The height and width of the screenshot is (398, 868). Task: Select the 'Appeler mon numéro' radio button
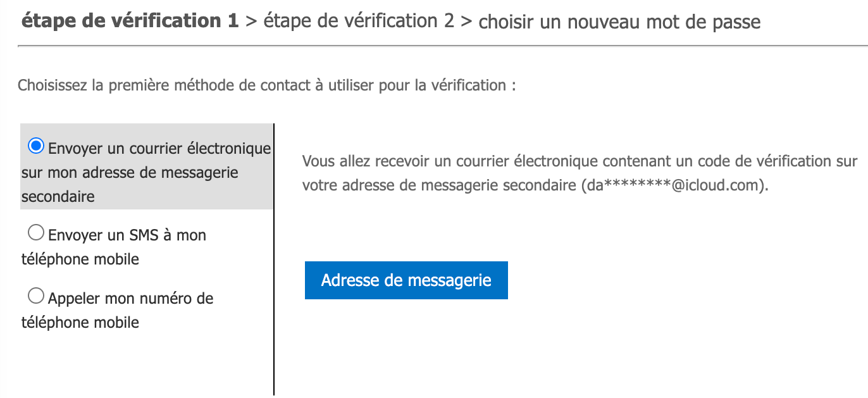tap(36, 295)
